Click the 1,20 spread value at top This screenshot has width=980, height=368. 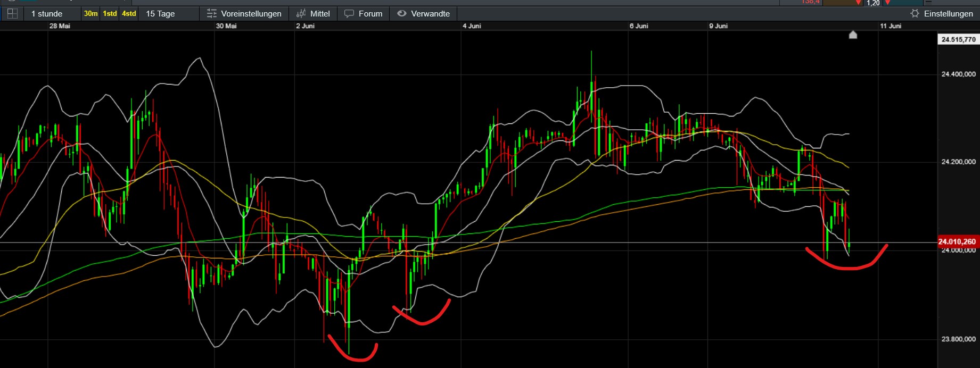tap(873, 3)
